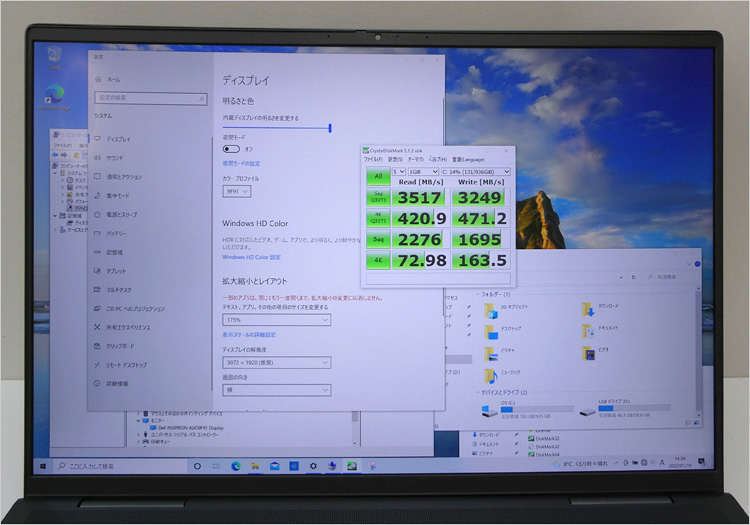This screenshot has width=750, height=525.
Task: Toggle the 夜間モード night light switch
Action: coord(231,148)
